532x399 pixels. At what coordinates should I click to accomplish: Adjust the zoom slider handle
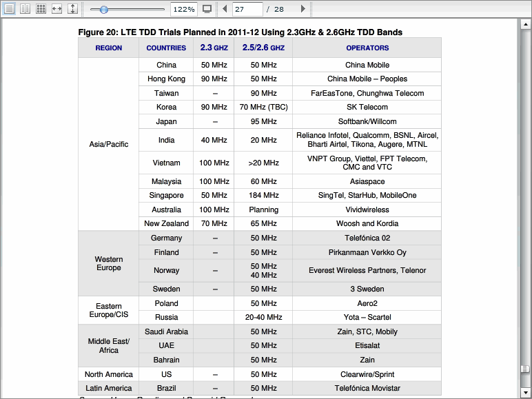coord(104,10)
